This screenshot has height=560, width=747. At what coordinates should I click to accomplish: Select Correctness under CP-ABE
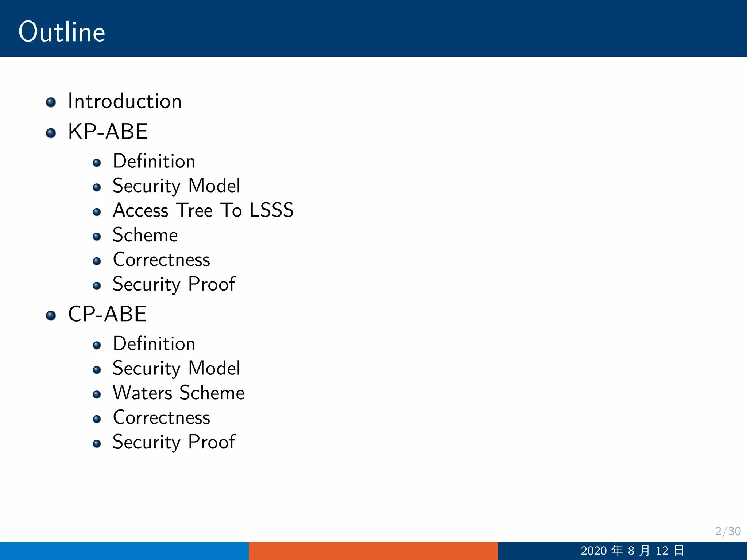(x=162, y=418)
